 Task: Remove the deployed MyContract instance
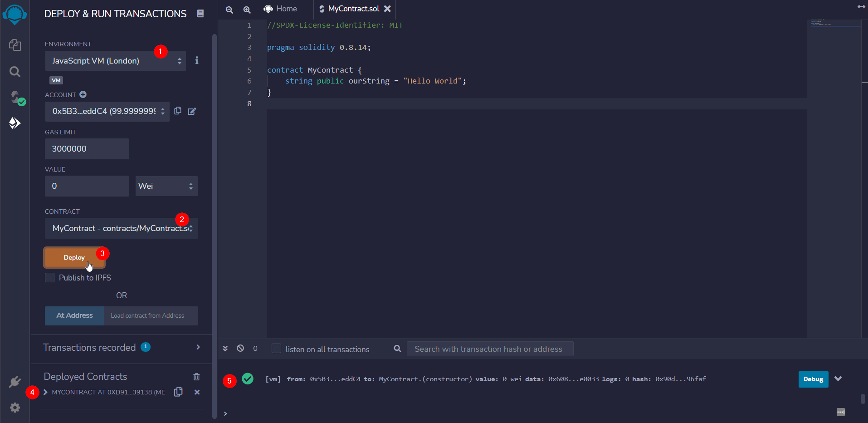coord(197,392)
